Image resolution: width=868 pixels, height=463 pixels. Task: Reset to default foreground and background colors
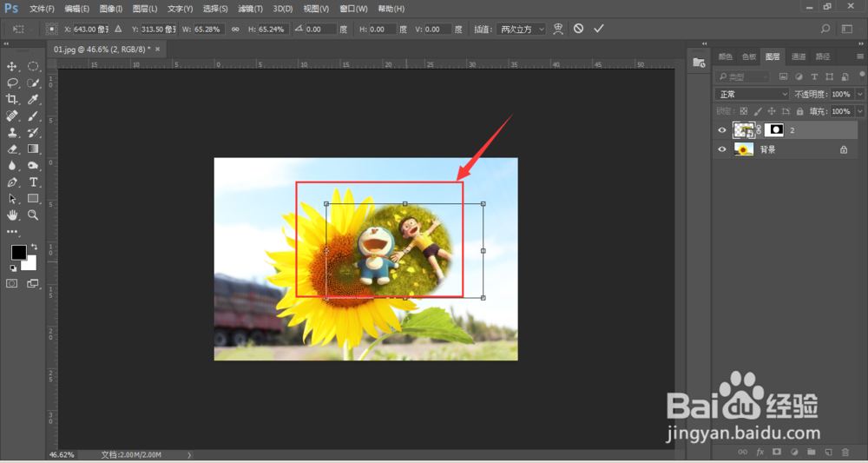pyautogui.click(x=13, y=268)
